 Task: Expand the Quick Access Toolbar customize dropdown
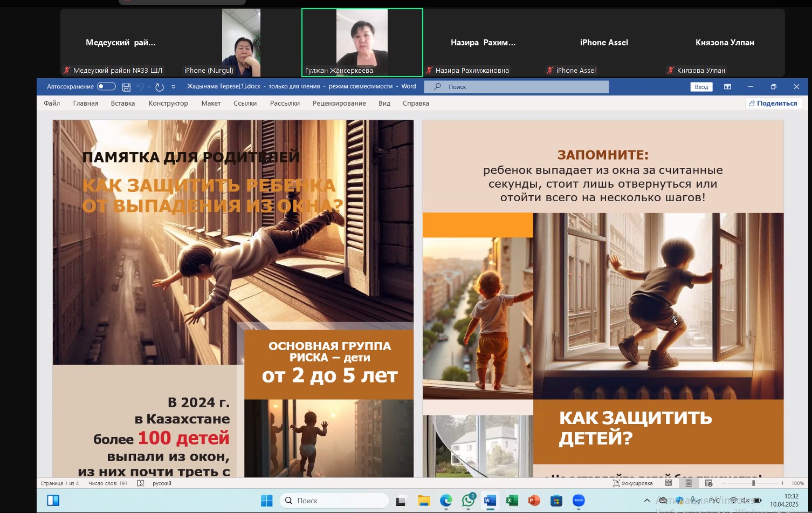pos(173,87)
